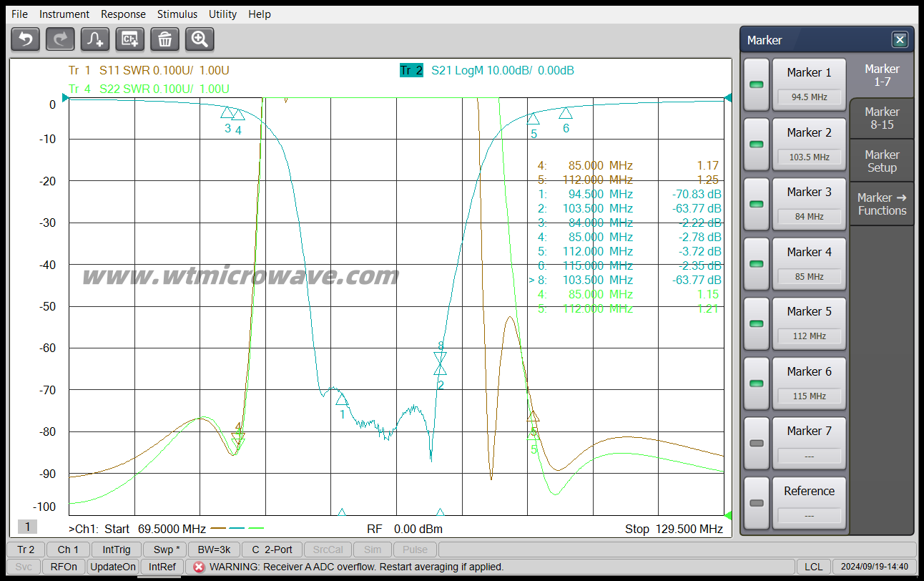Click the Tr 2 status bar button
The width and height of the screenshot is (924, 581).
click(26, 550)
